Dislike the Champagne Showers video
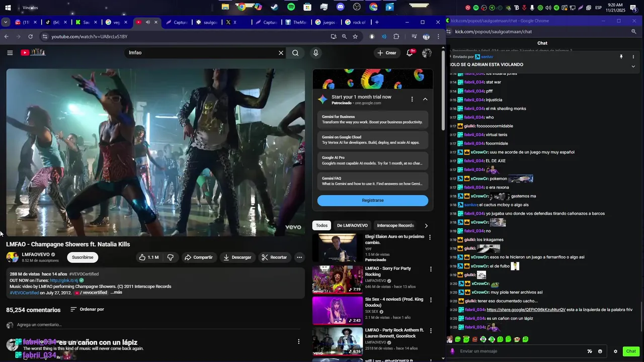The image size is (644, 362). click(x=171, y=257)
